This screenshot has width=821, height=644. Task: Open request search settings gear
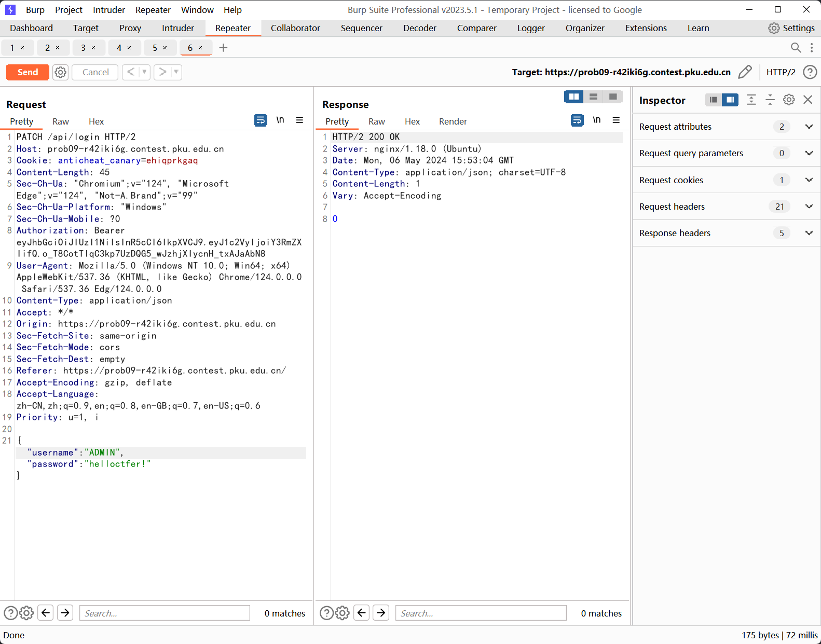[x=26, y=613]
